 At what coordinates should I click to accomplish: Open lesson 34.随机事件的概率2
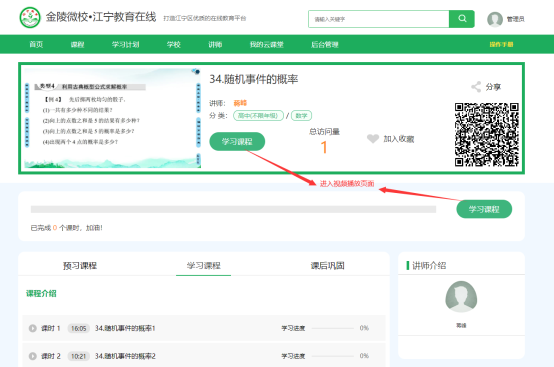tap(125, 356)
